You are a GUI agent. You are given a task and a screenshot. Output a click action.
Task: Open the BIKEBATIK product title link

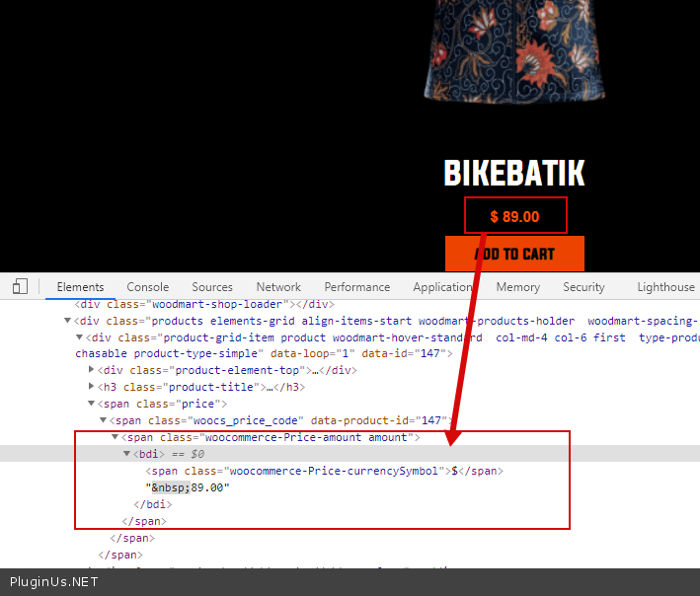(x=514, y=174)
